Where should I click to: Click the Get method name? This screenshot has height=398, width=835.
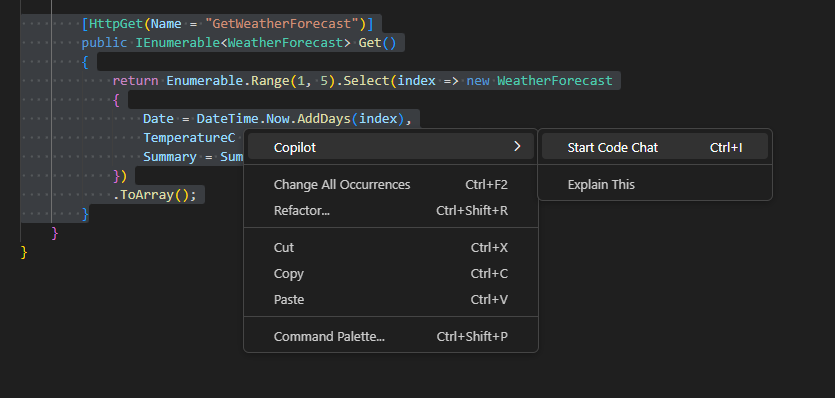click(370, 43)
